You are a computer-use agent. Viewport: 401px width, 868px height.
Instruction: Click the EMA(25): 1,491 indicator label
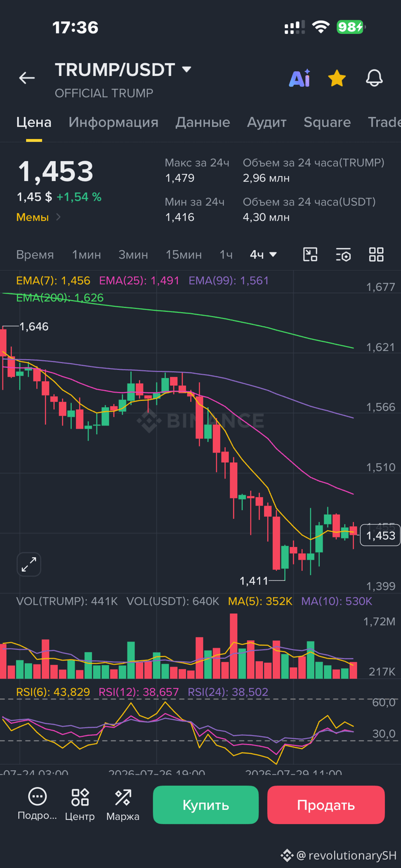pyautogui.click(x=139, y=281)
